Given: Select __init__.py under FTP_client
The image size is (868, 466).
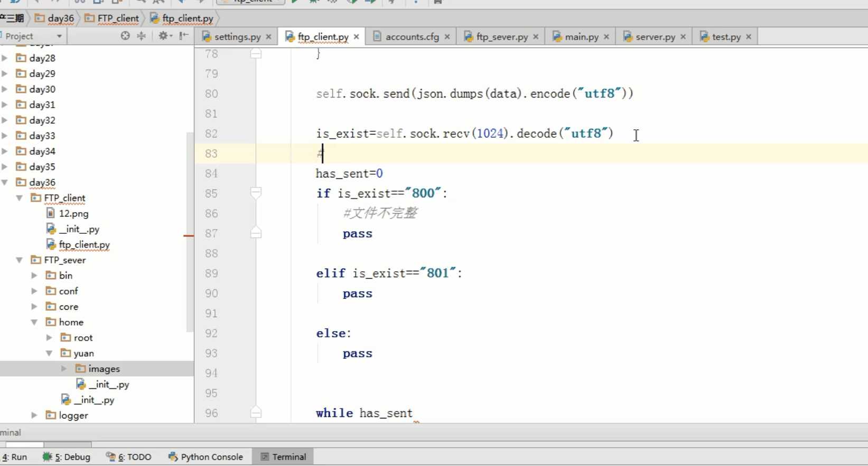Looking at the screenshot, I should 73,229.
